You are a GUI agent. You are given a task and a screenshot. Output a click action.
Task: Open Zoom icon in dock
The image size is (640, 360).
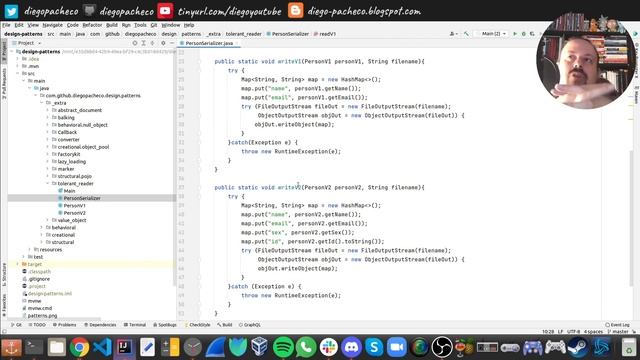[x=397, y=347]
